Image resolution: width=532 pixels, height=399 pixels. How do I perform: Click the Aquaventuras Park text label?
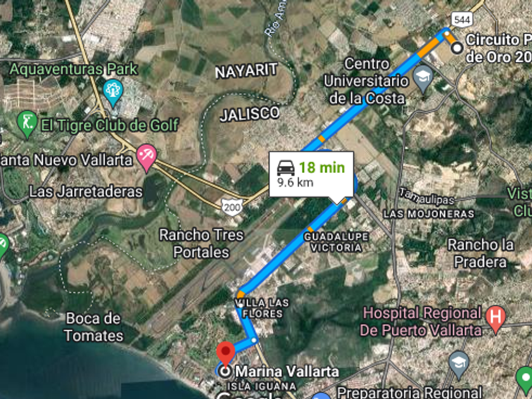[73, 69]
